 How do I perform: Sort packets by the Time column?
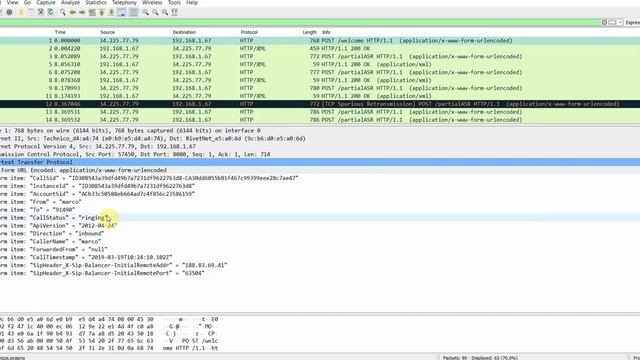pos(60,32)
